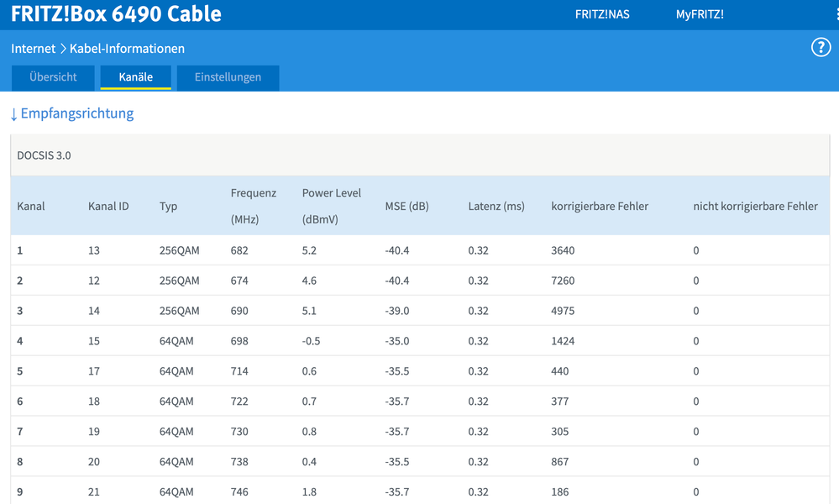Click correctable errors value 4975

563,311
